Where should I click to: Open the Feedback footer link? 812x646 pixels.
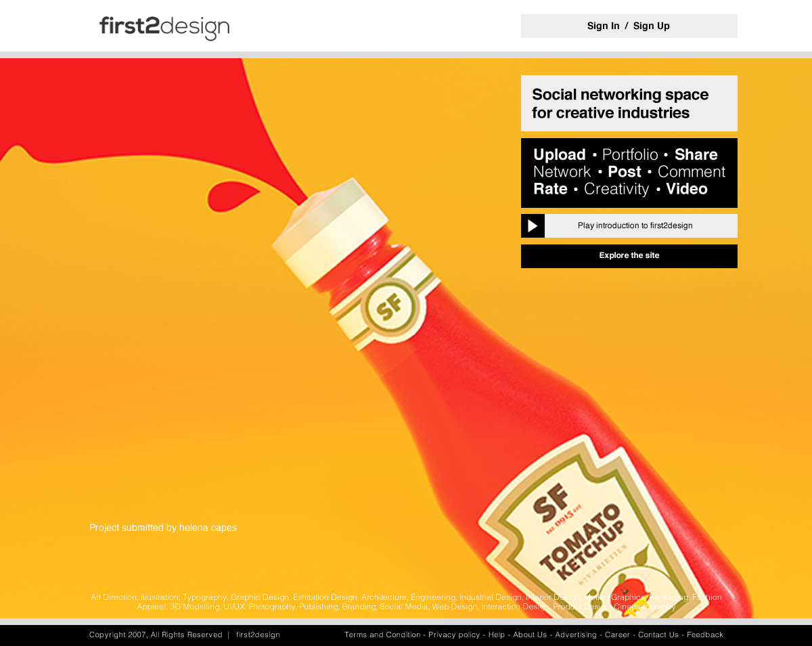click(705, 634)
